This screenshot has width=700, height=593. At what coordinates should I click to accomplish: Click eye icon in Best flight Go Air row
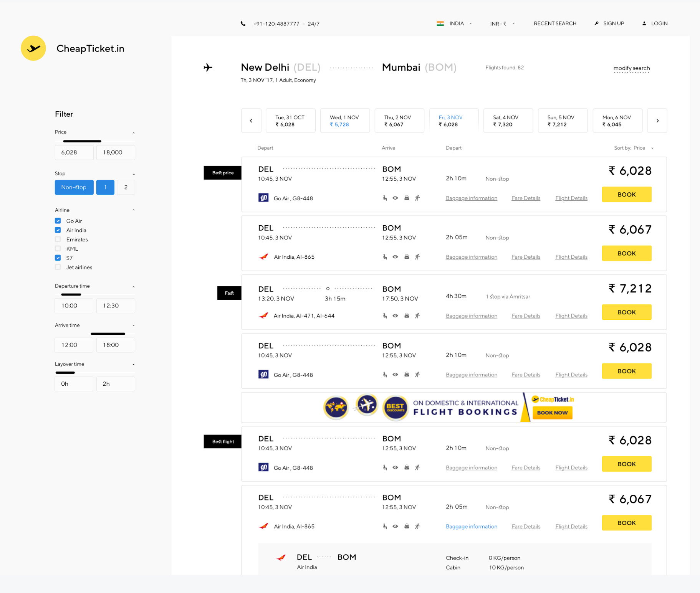pyautogui.click(x=395, y=467)
